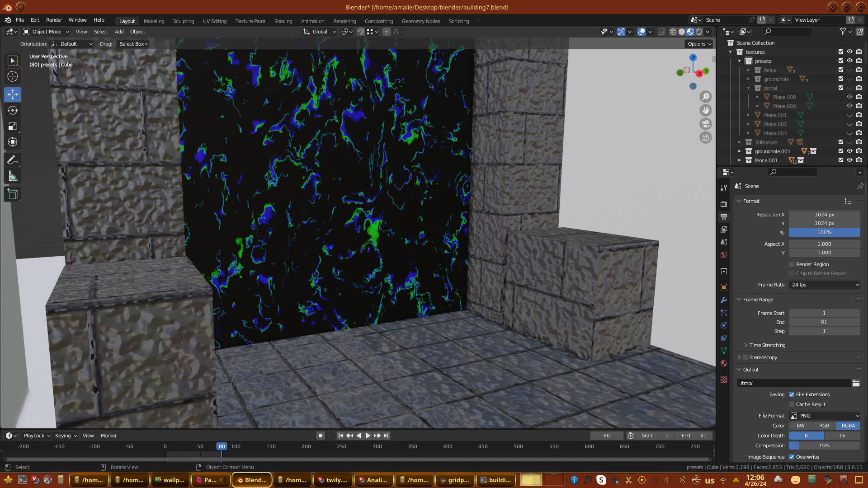Toggle camera view in viewport gizmo

(x=705, y=124)
